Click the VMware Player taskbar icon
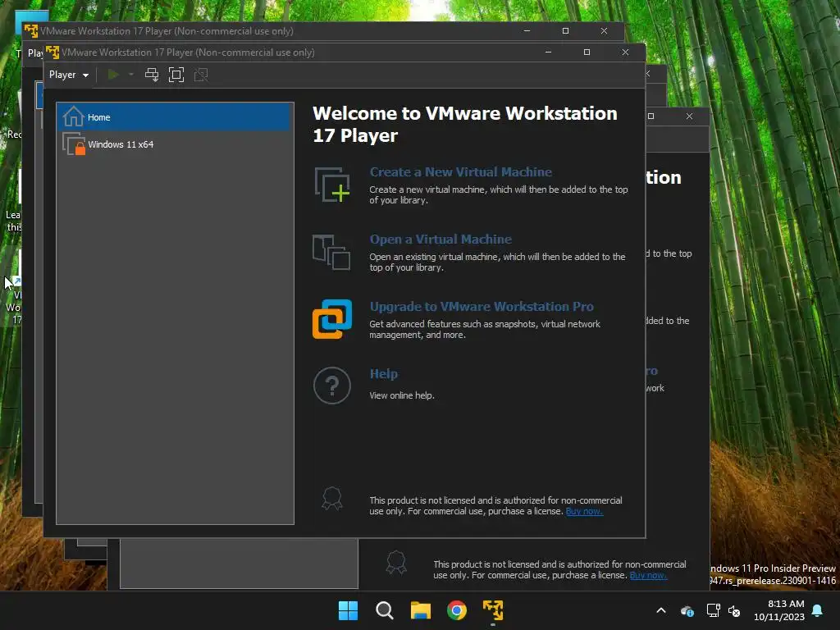840x630 pixels. pos(493,610)
